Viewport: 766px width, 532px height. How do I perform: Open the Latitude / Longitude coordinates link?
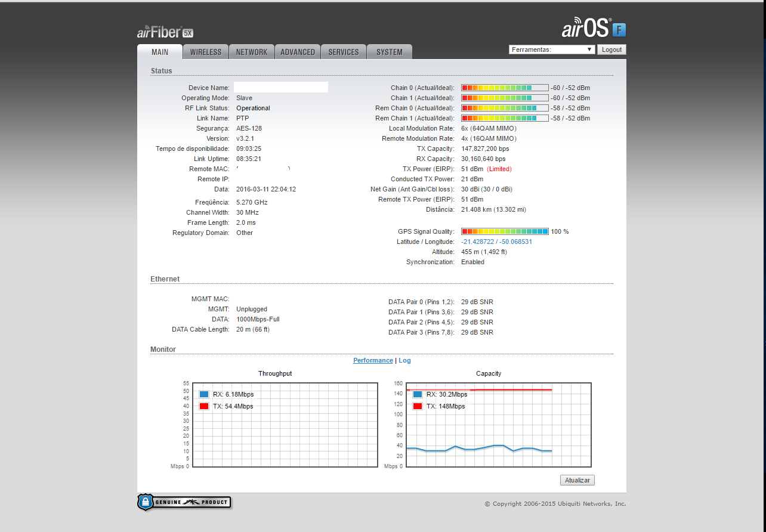click(x=496, y=242)
